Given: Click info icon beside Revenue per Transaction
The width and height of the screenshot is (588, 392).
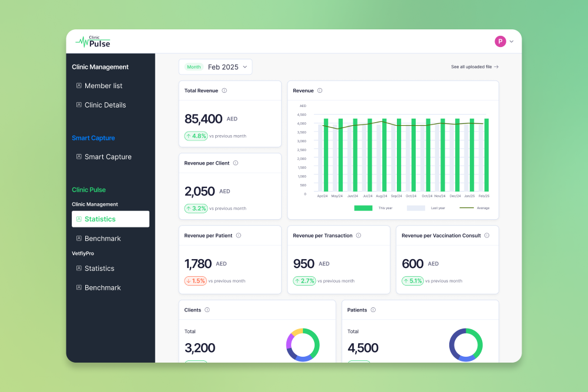Looking at the screenshot, I should click(359, 235).
